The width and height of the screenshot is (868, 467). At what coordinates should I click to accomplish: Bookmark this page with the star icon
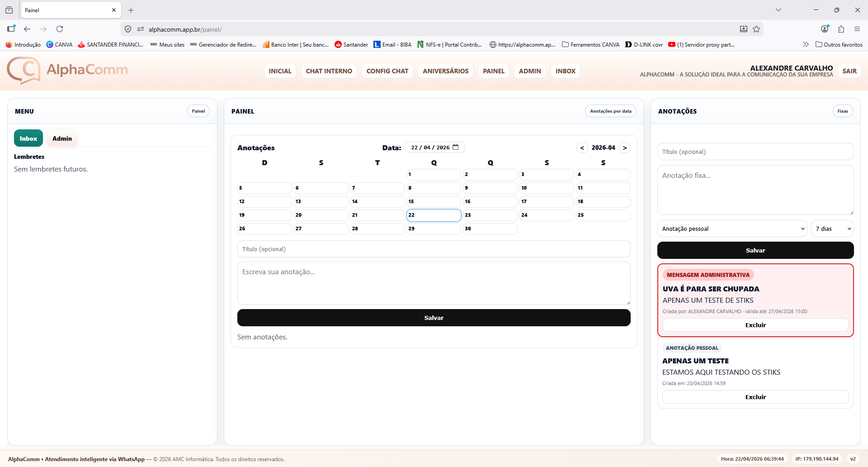pos(756,29)
